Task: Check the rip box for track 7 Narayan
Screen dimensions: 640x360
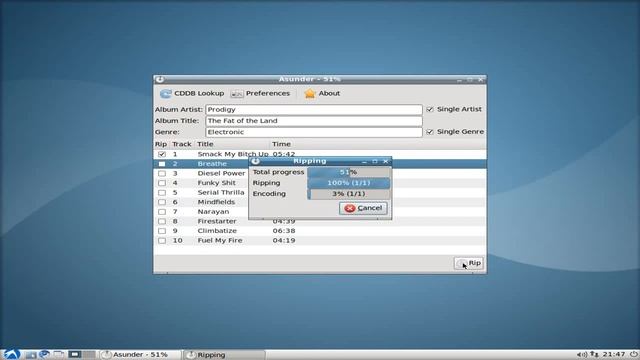Action: pyautogui.click(x=162, y=212)
